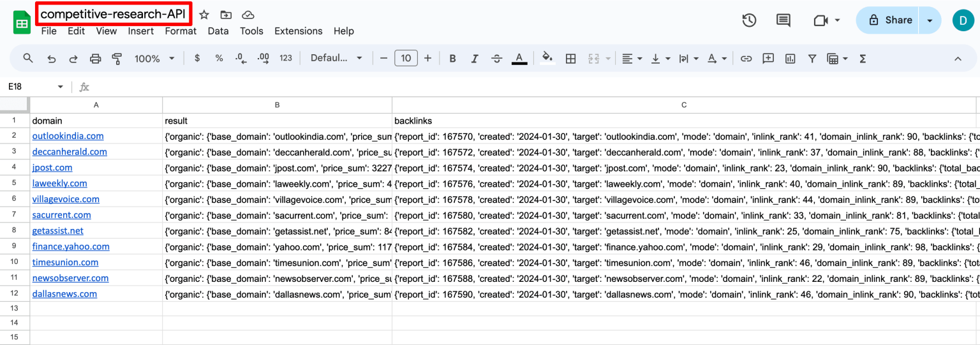Open the Extensions menu

pos(299,31)
